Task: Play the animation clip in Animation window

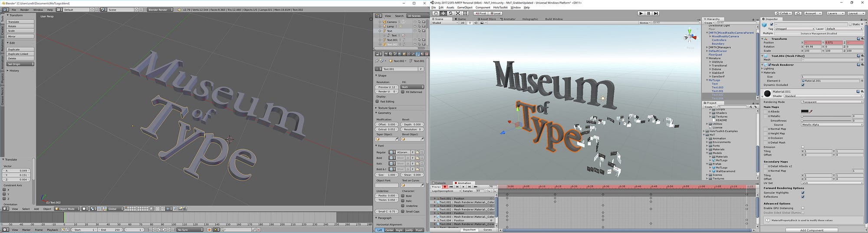Action: tap(464, 187)
